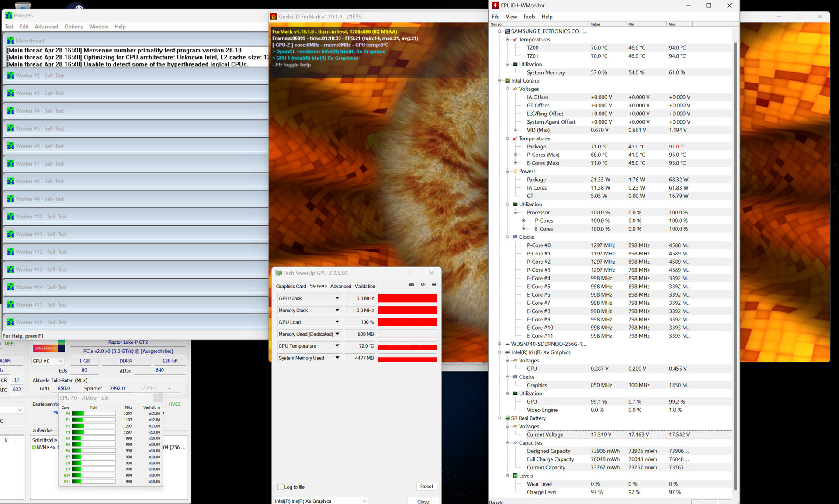Click the Prime95 Worker #5 Self-Test icon
The height and width of the screenshot is (504, 839).
(10, 128)
